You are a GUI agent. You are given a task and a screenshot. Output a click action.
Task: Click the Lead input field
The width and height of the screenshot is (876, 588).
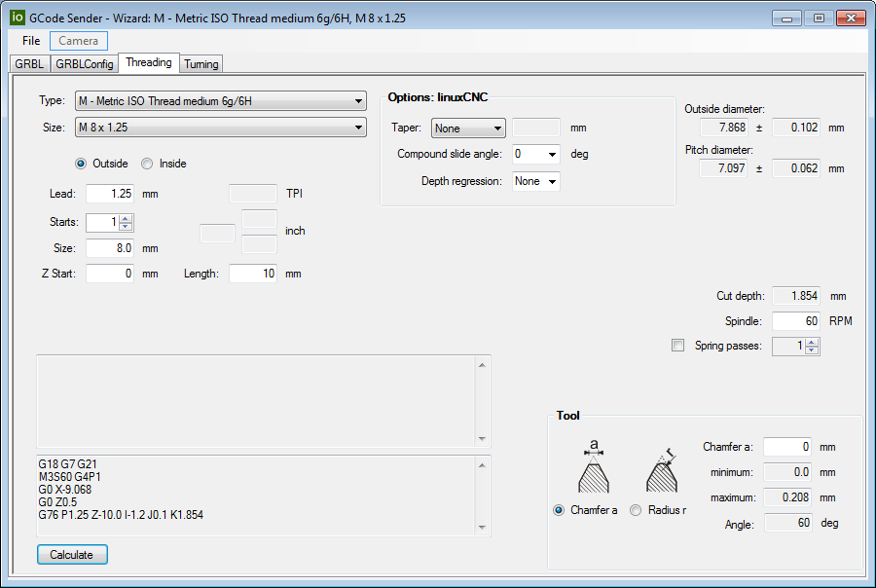coord(109,194)
